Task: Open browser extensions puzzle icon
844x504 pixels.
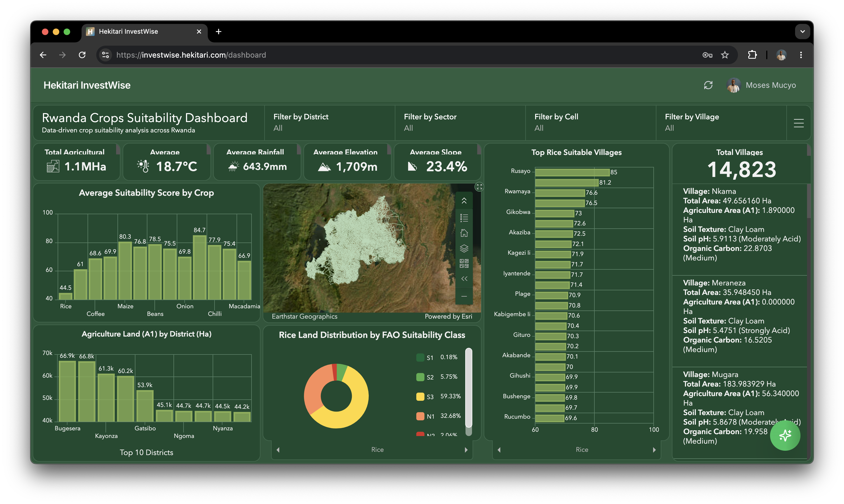Action: point(752,55)
